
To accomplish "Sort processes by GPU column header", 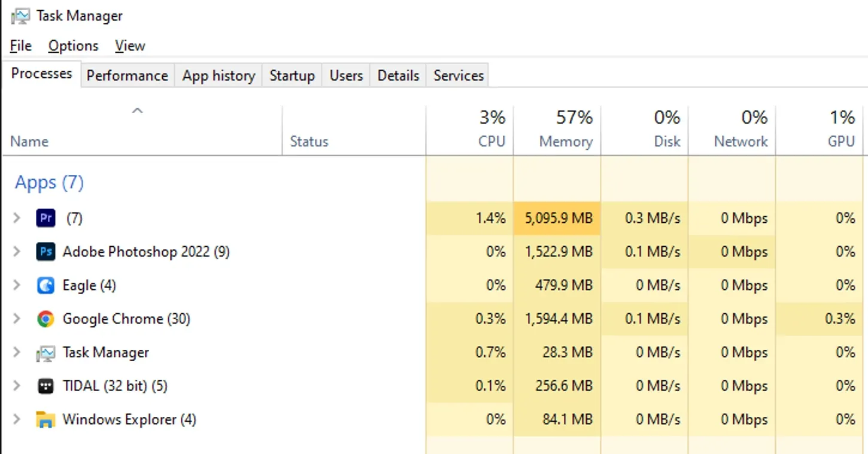I will click(x=820, y=130).
